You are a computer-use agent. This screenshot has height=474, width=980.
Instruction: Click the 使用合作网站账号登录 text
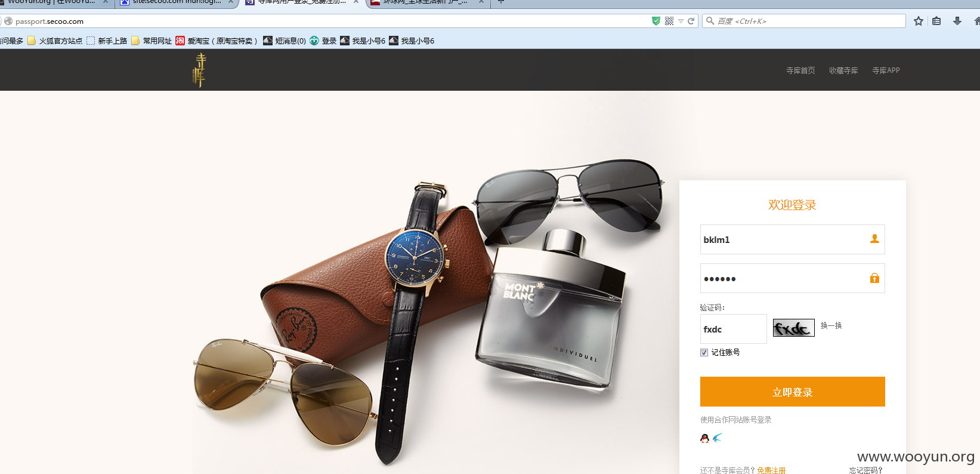(x=736, y=420)
